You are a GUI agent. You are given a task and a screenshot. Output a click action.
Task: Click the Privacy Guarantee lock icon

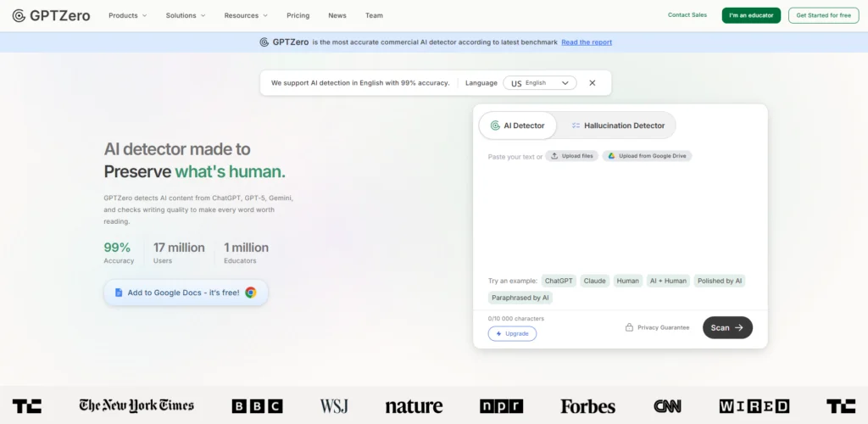(629, 327)
